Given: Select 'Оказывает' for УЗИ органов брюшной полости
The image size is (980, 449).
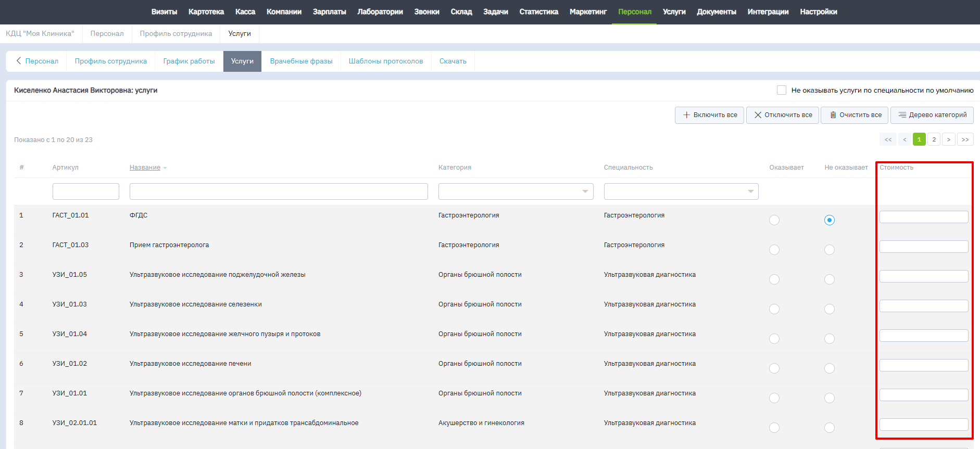Looking at the screenshot, I should pos(774,398).
